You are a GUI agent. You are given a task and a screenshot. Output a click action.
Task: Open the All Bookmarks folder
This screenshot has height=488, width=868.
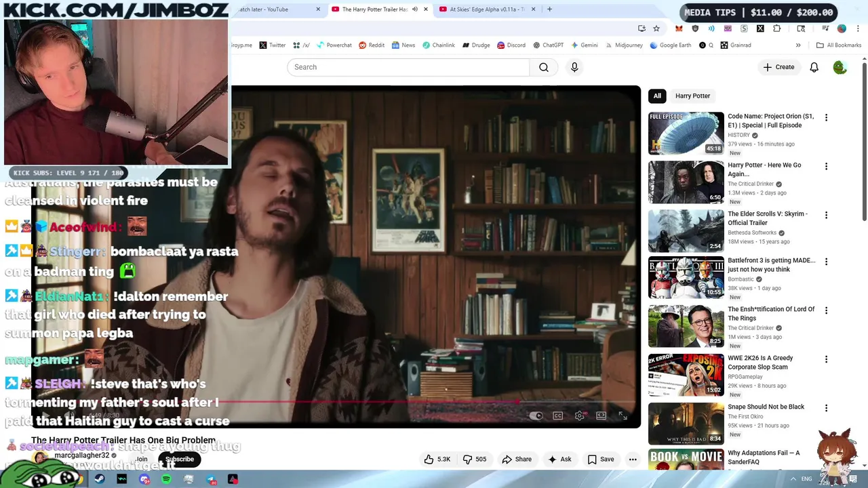(x=839, y=45)
